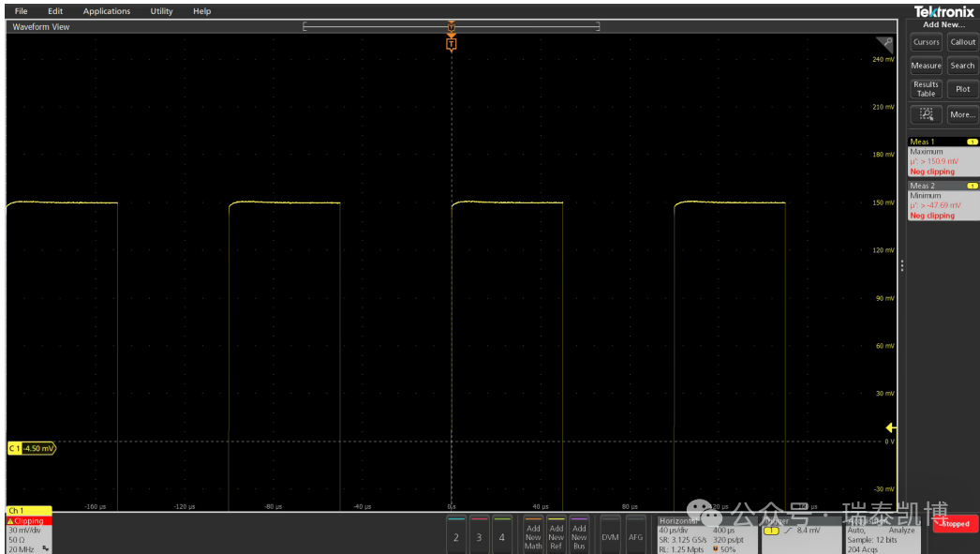Viewport: 980px width, 554px height.
Task: Add New Ref waveform
Action: point(557,535)
